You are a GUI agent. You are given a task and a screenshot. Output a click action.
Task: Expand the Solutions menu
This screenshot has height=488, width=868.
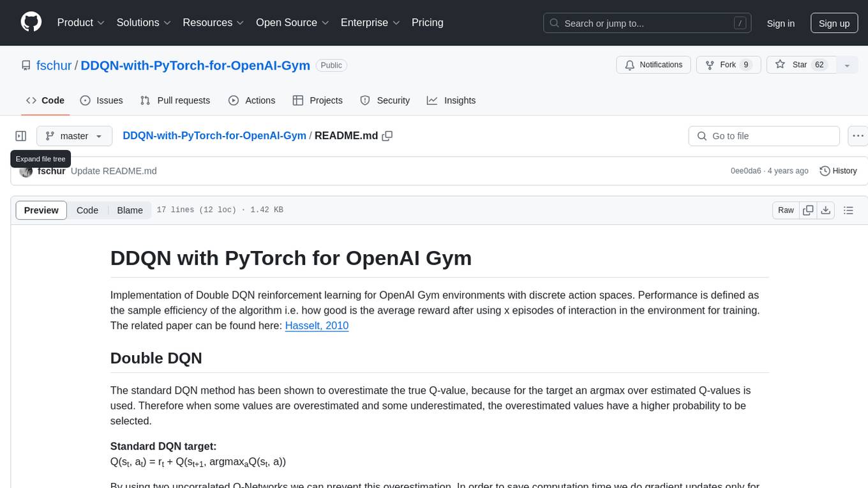(144, 22)
